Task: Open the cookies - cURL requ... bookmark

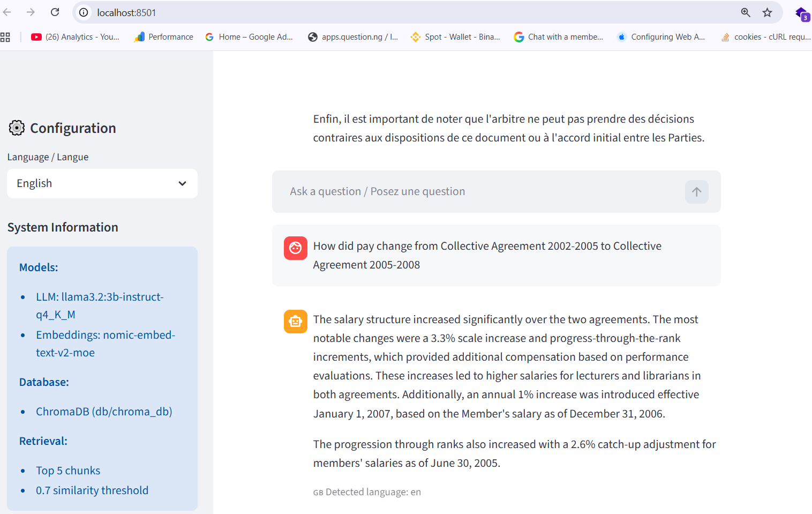Action: click(x=766, y=37)
